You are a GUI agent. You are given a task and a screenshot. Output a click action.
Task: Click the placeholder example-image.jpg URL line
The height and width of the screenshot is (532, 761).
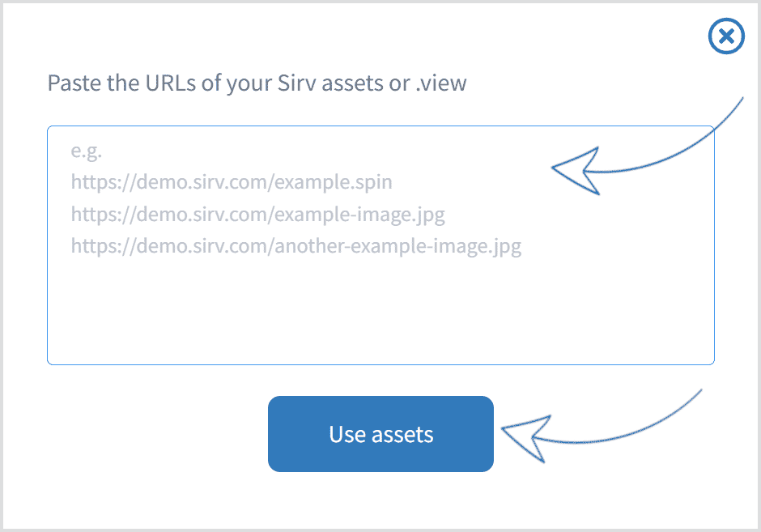coord(257,214)
